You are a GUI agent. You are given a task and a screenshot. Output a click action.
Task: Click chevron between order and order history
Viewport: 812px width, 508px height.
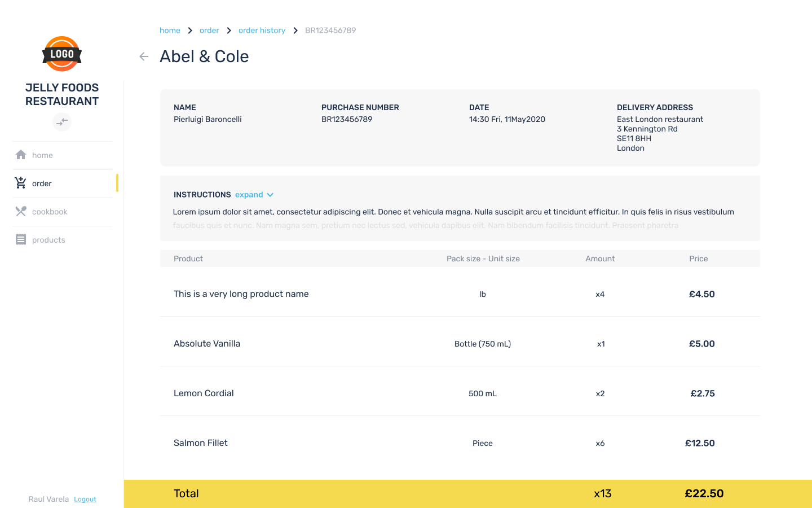click(229, 30)
